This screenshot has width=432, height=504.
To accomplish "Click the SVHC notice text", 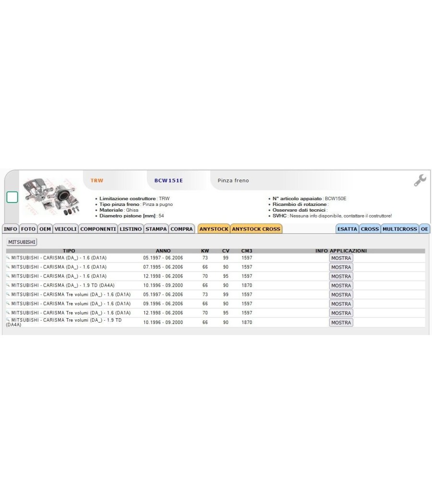I will 341,216.
